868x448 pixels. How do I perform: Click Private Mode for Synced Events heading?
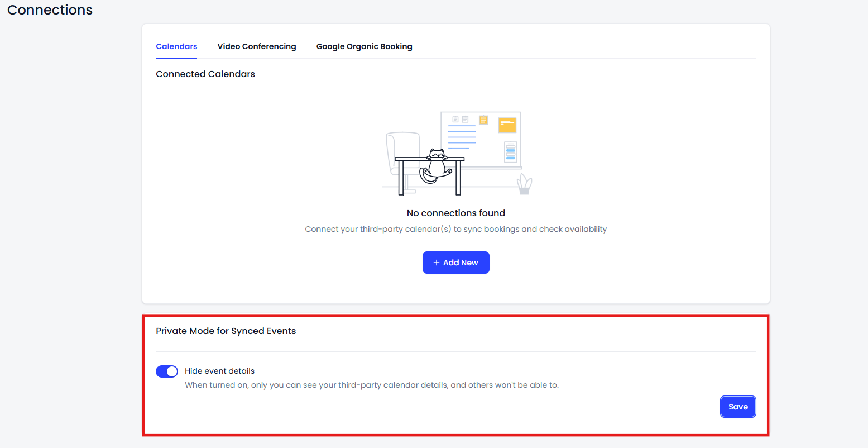[x=226, y=331]
